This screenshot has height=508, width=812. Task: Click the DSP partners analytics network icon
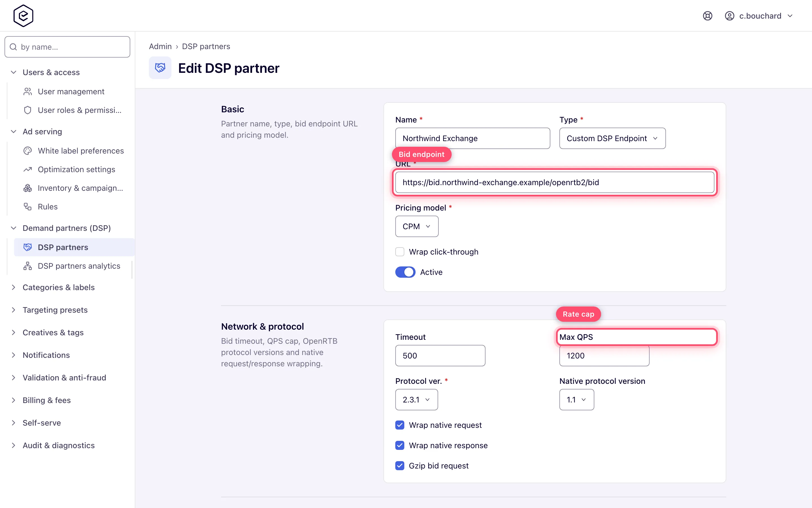coord(28,266)
